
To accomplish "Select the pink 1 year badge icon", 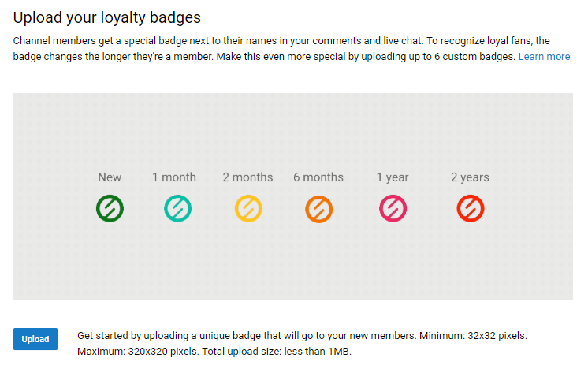I will (393, 208).
